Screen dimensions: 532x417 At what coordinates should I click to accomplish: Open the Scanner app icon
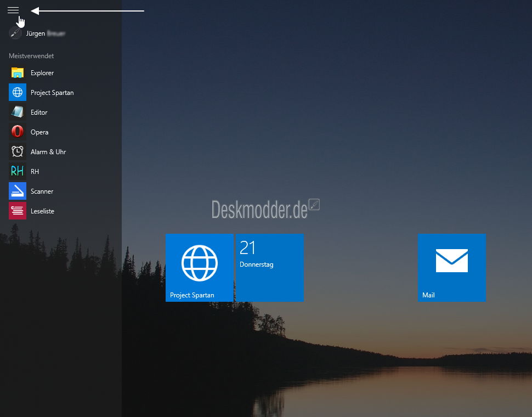pos(18,191)
